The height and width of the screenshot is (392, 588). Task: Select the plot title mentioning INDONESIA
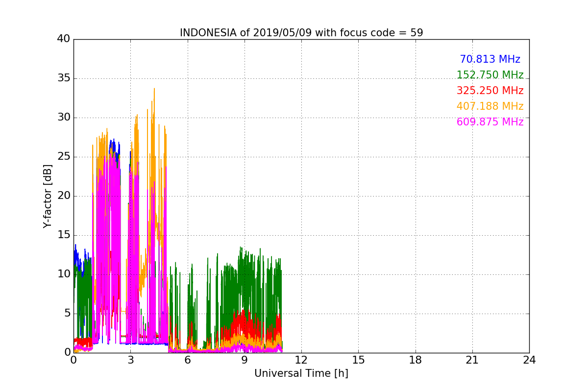coord(301,33)
